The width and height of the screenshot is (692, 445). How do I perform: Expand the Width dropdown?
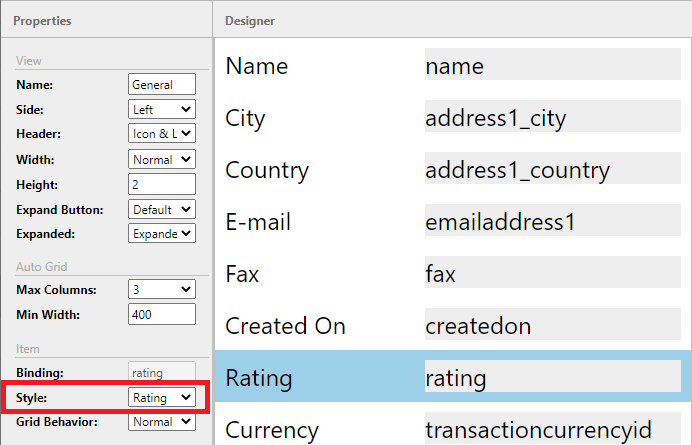click(162, 160)
